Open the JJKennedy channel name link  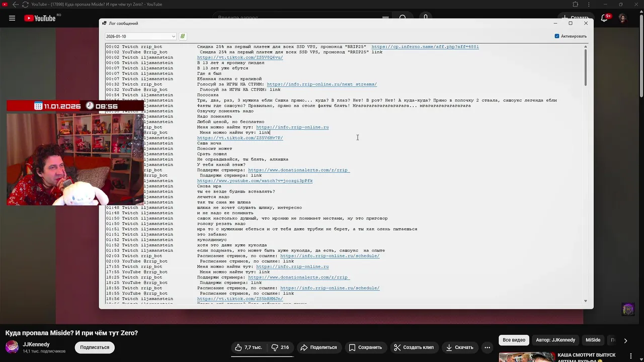(36, 344)
